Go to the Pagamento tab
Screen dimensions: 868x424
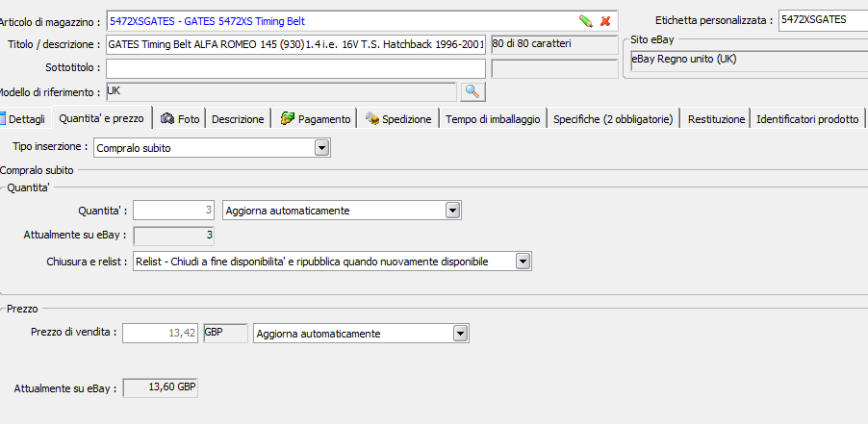pos(315,119)
